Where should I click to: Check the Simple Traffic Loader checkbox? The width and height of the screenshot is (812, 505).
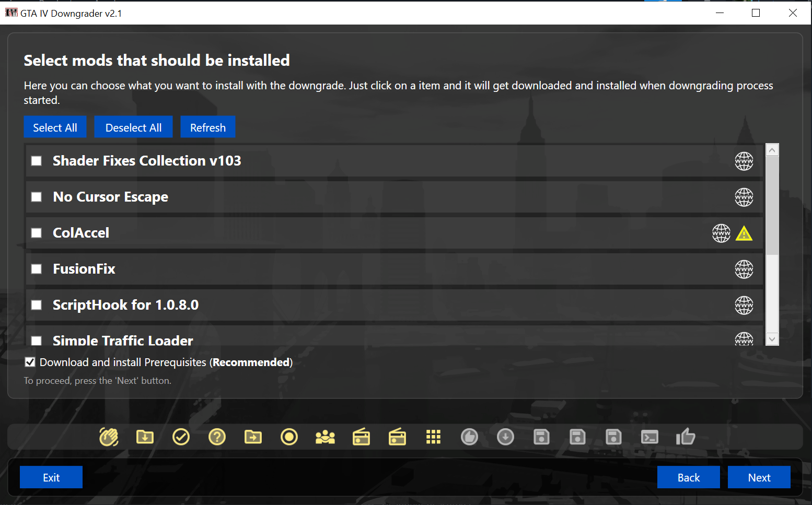[x=37, y=340]
